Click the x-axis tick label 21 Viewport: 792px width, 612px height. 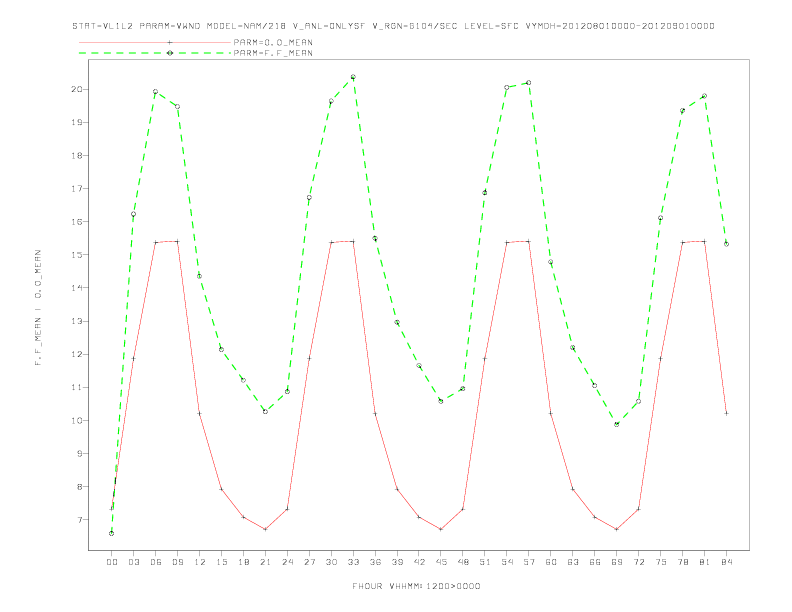(x=265, y=562)
